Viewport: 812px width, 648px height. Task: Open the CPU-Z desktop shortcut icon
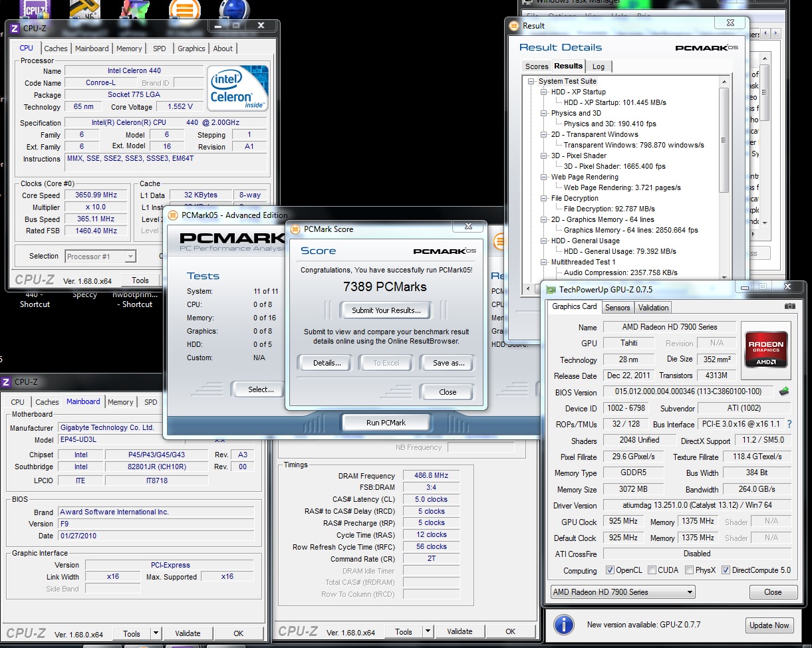34,9
